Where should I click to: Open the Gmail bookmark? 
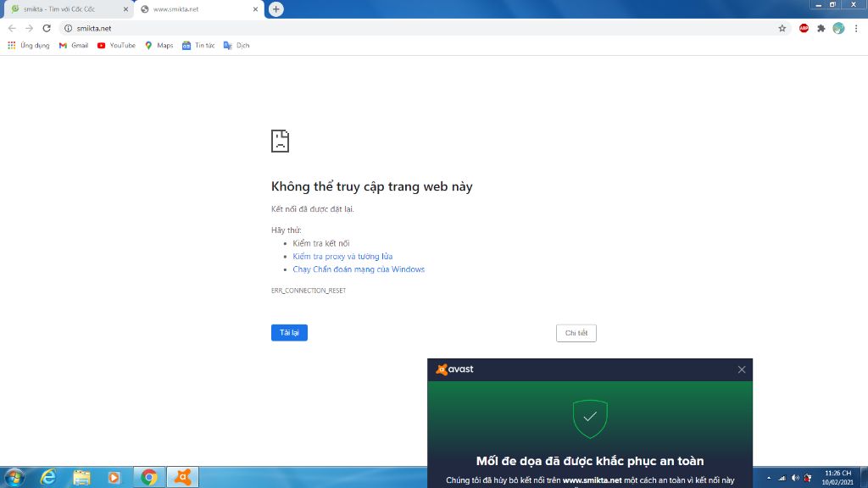tap(74, 46)
